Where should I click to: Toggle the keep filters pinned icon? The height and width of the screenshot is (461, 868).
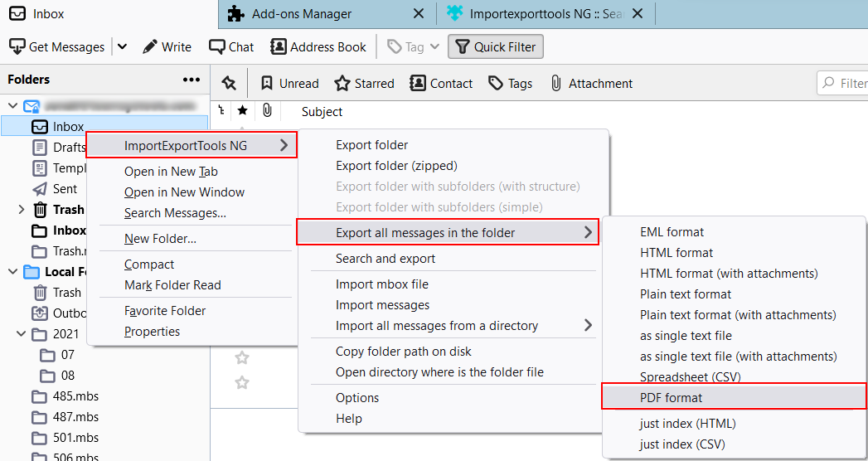pos(229,84)
